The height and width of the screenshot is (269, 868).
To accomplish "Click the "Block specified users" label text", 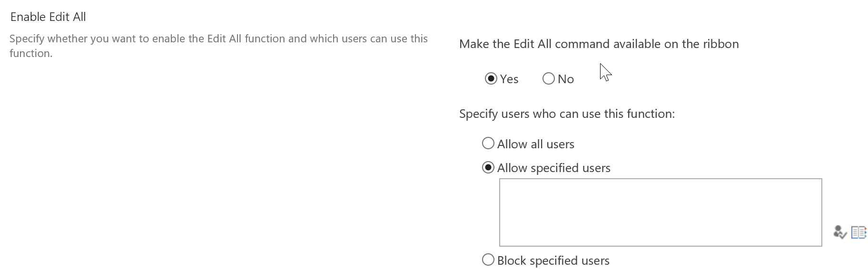I will (553, 260).
